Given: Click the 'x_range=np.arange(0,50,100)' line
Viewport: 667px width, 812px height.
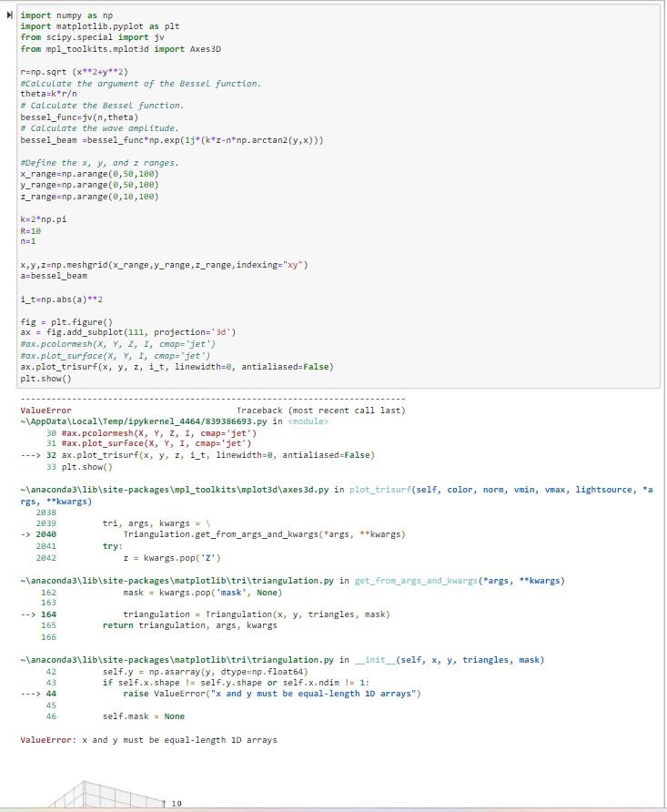Looking at the screenshot, I should tap(89, 174).
